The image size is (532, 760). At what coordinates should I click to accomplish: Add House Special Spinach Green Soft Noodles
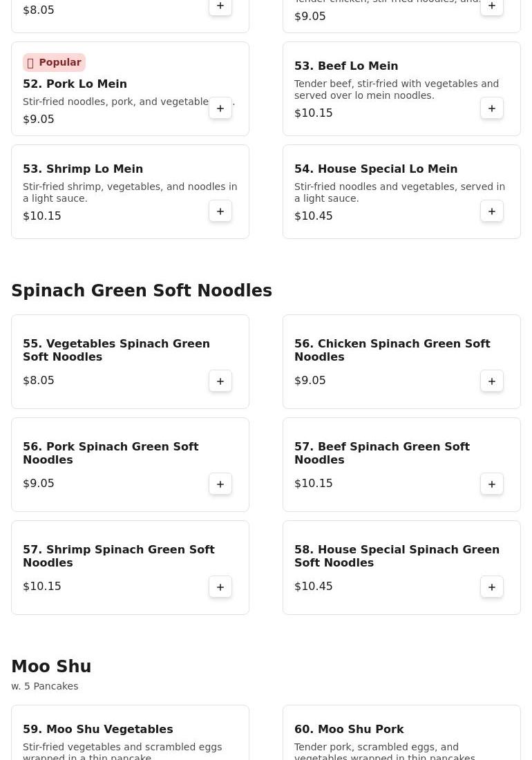coord(492,587)
